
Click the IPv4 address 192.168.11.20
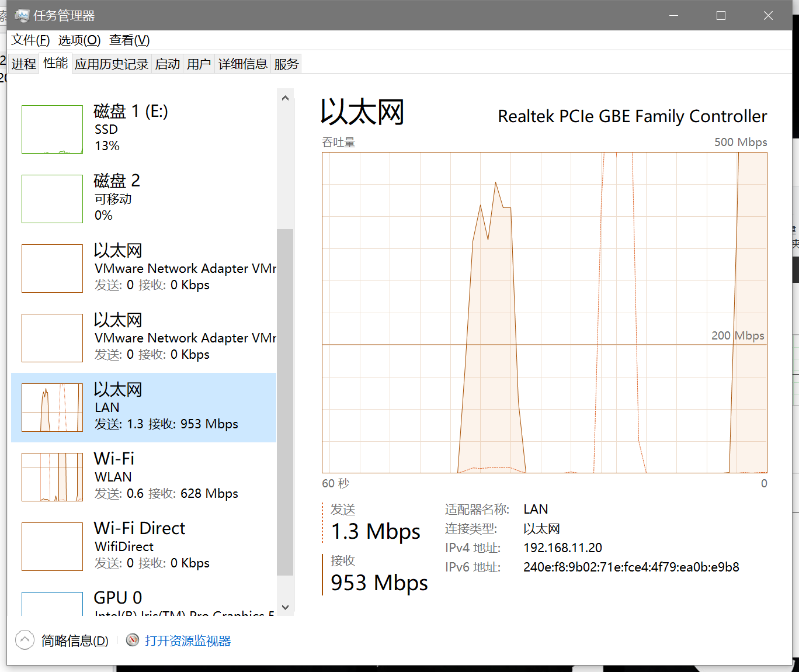[x=562, y=548]
